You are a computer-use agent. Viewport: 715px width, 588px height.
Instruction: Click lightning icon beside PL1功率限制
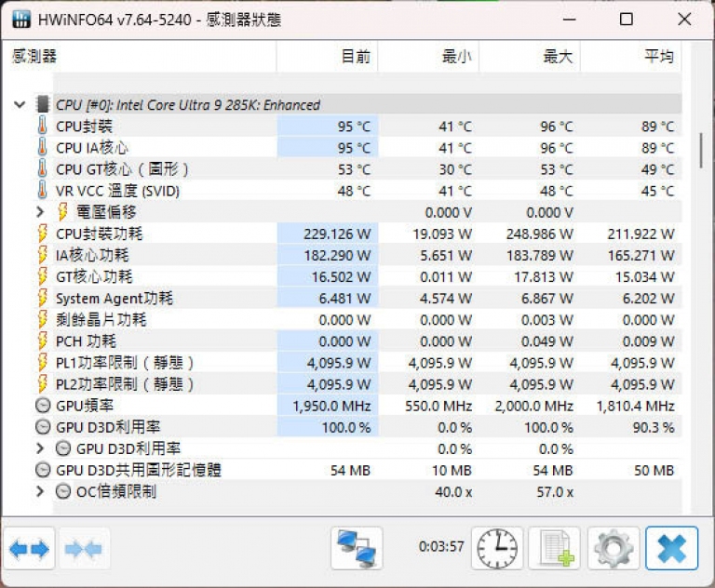[x=43, y=363]
